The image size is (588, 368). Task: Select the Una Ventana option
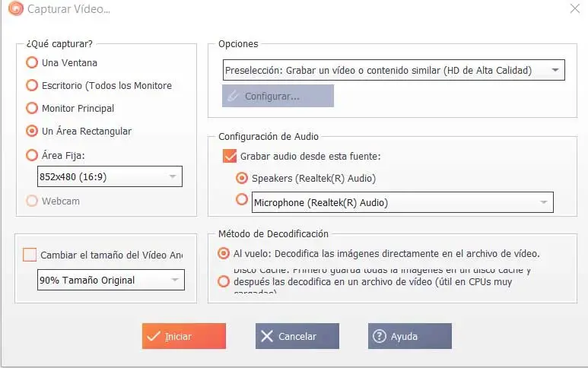click(32, 63)
